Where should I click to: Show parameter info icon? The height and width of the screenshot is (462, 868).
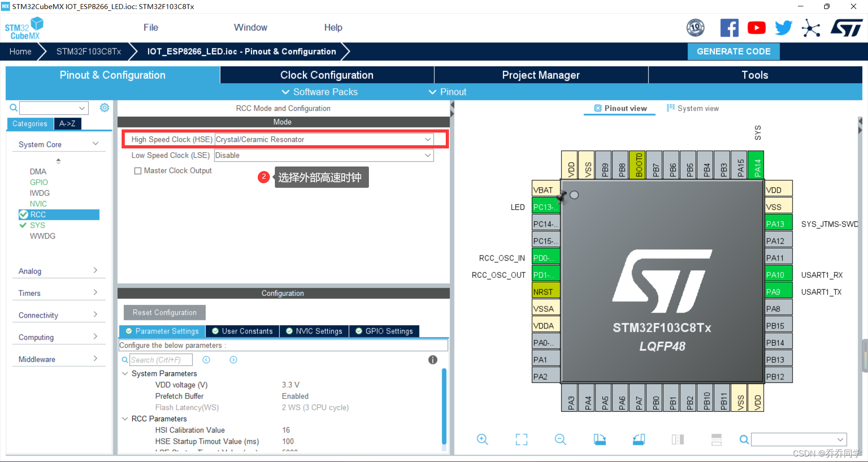(x=433, y=360)
